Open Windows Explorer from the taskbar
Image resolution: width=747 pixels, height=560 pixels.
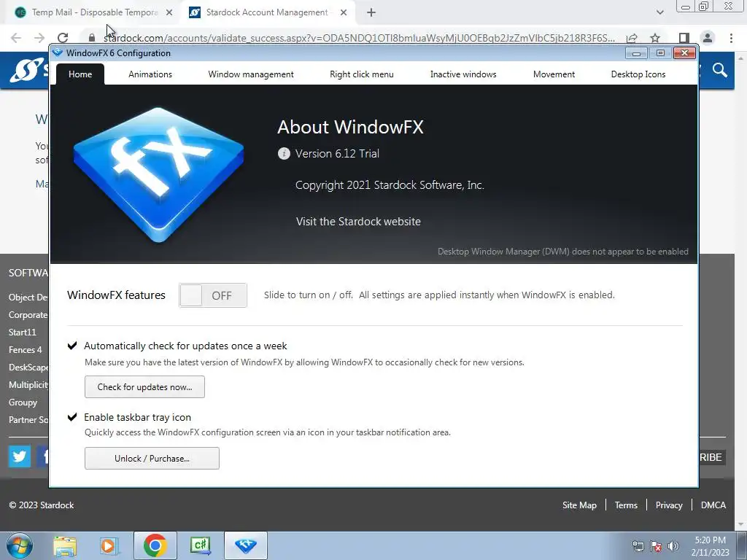click(x=65, y=545)
